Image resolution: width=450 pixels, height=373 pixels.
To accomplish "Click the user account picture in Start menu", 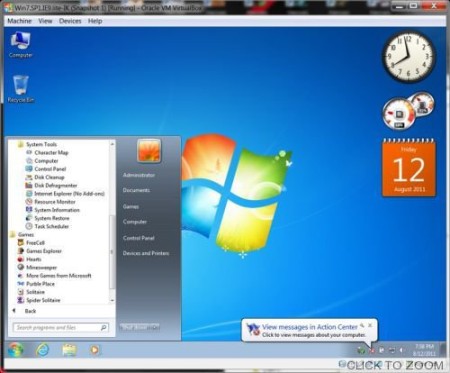I will tap(149, 151).
